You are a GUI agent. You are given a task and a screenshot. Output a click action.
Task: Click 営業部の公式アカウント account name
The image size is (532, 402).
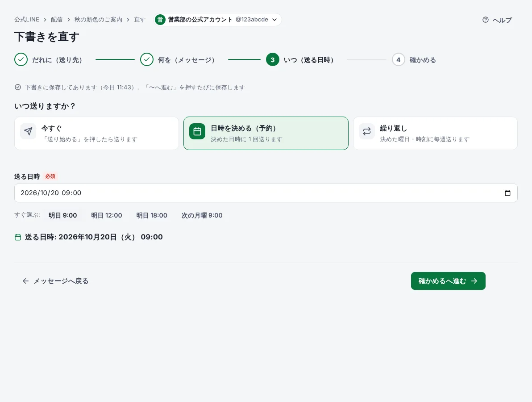coord(200,20)
